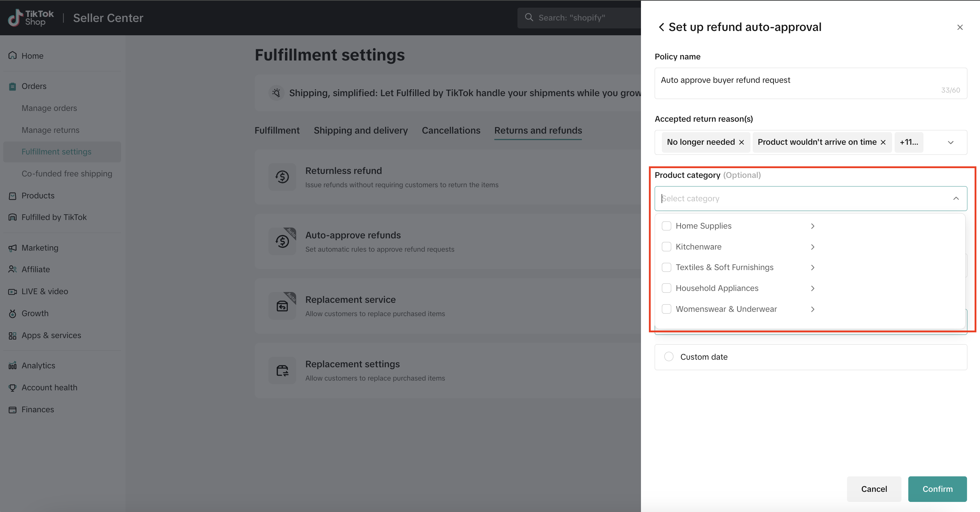Click the back arrow beside the refund auto-approval title
Viewport: 980px width, 512px height.
pos(661,27)
